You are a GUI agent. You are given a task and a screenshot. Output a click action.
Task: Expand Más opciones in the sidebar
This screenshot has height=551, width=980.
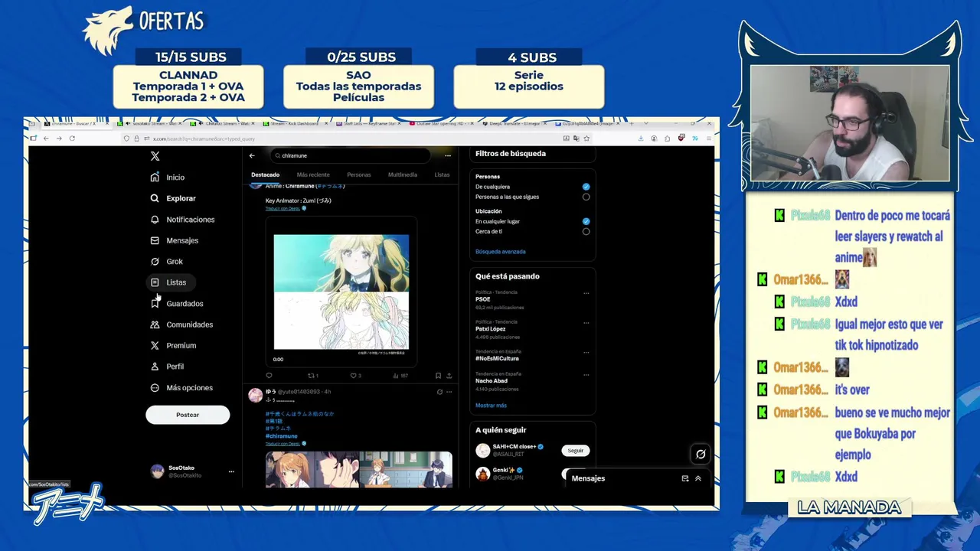pos(181,388)
